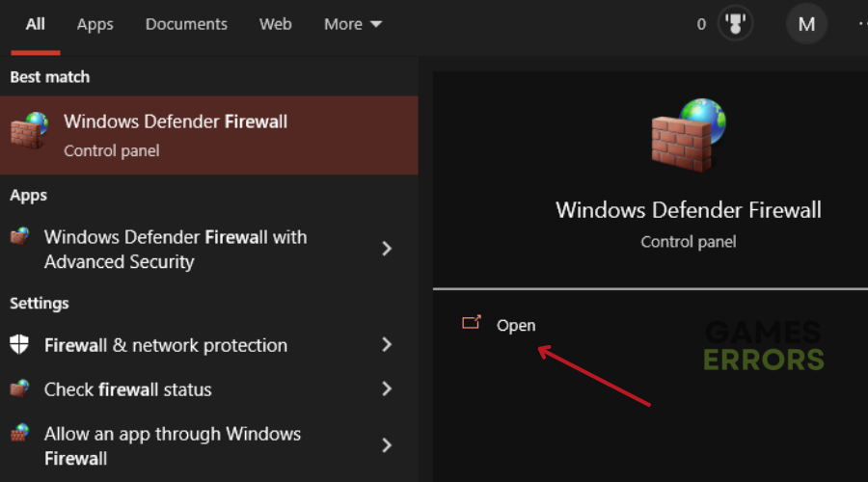Viewport: 868px width, 482px height.
Task: Click the Advanced Security firewall icon
Action: pos(19,236)
